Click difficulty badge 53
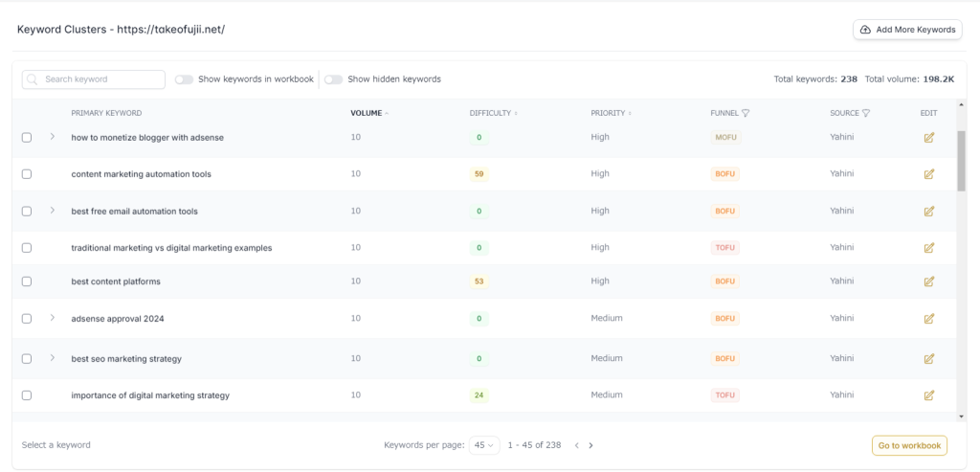This screenshot has width=980, height=472. tap(479, 281)
